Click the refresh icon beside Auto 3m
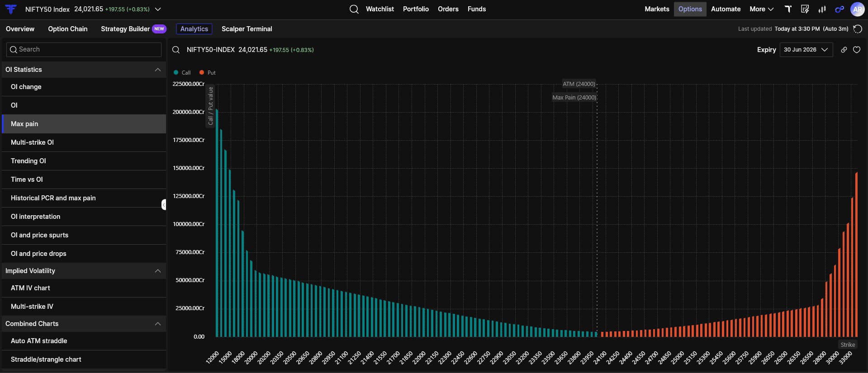This screenshot has height=373, width=868. pyautogui.click(x=857, y=29)
